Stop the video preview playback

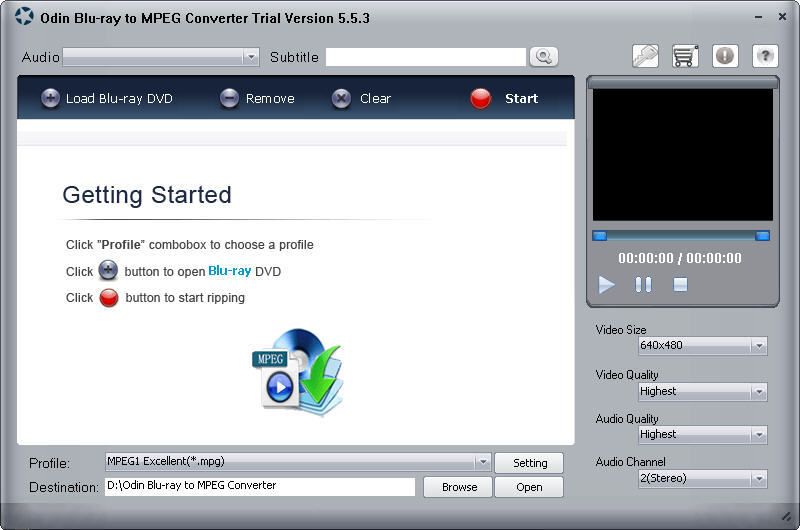(680, 285)
